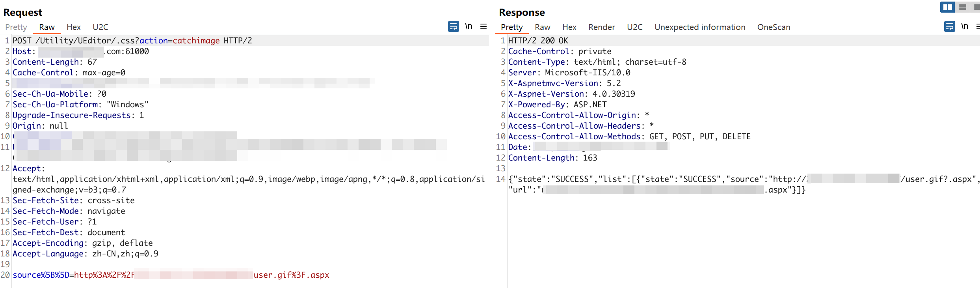
Task: Open the Response U2C tab
Action: [x=635, y=27]
